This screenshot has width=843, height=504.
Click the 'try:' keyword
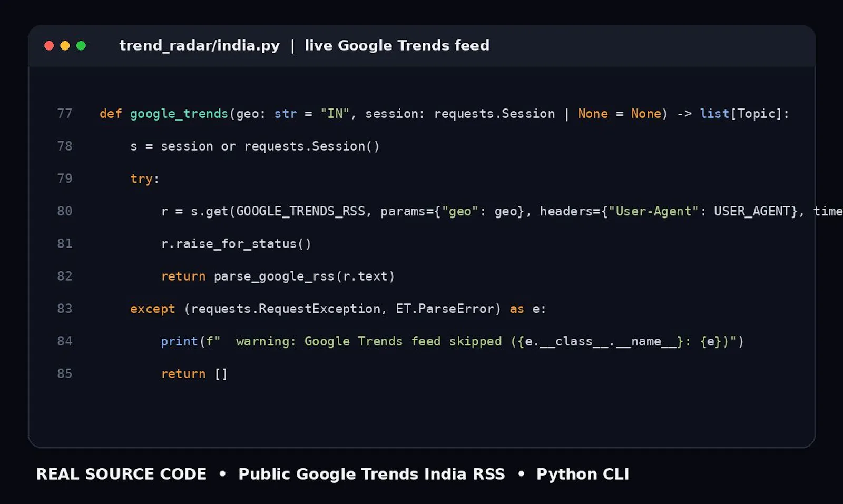[x=145, y=179]
